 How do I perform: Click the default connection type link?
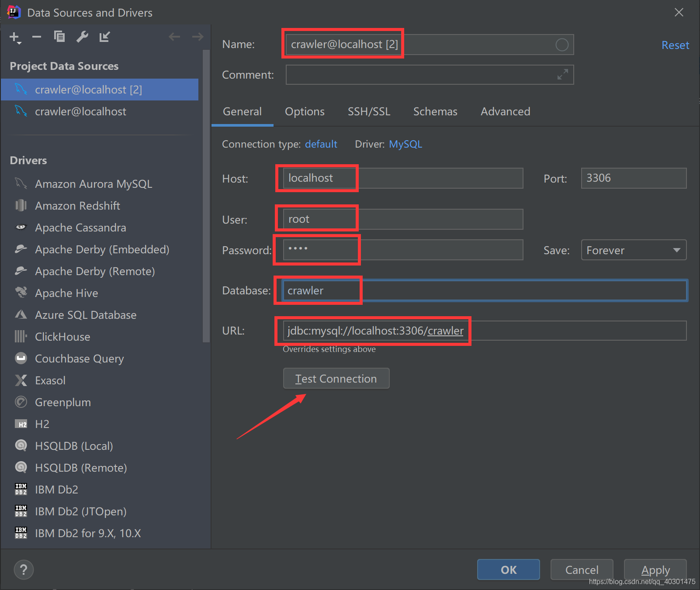click(x=321, y=144)
